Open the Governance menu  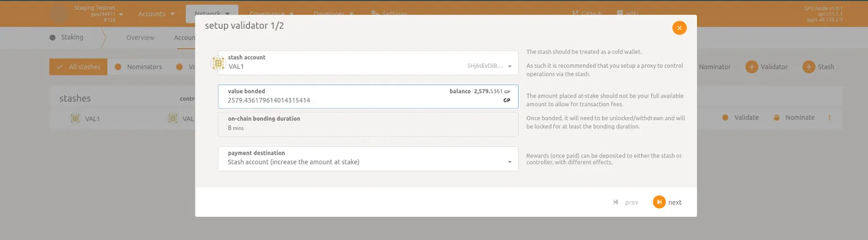click(x=272, y=14)
